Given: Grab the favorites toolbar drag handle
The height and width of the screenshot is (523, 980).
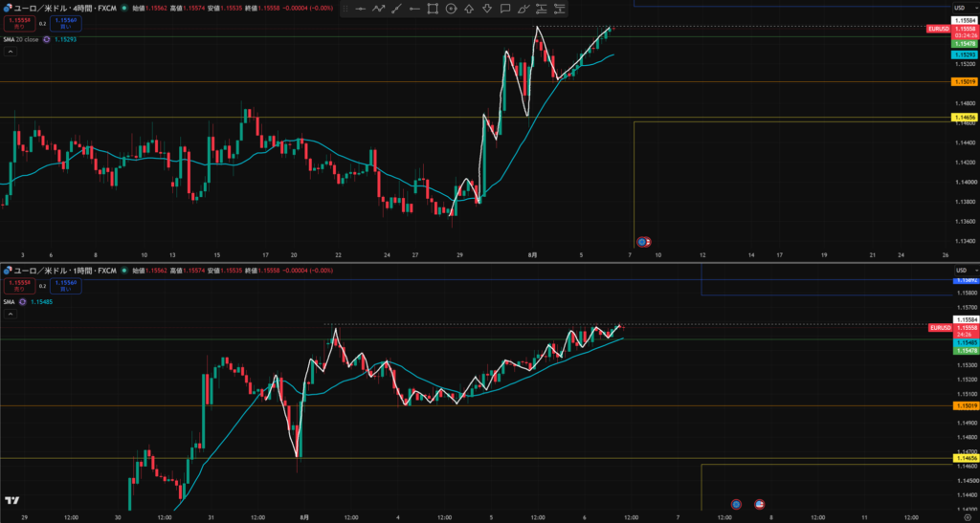Looking at the screenshot, I should [x=345, y=9].
